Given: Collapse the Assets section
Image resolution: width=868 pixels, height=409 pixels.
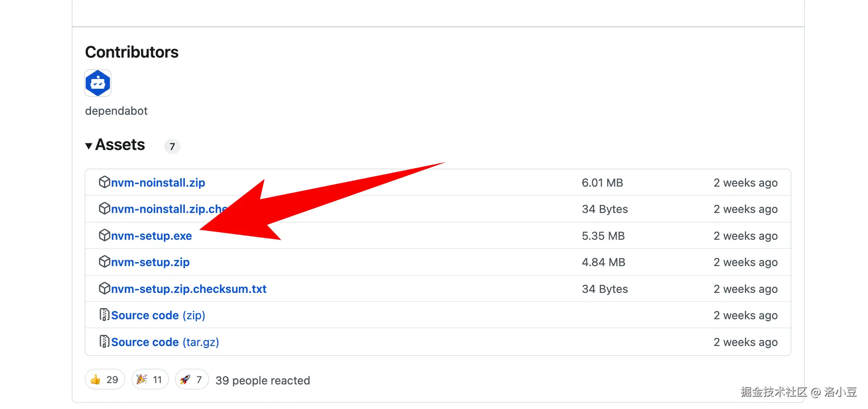Looking at the screenshot, I should [115, 145].
